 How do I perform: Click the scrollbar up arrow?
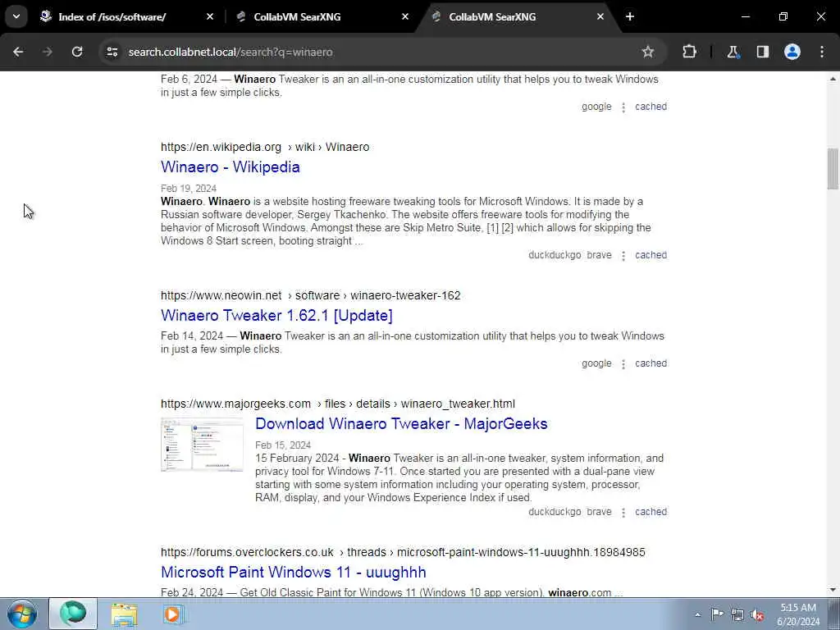(x=833, y=79)
